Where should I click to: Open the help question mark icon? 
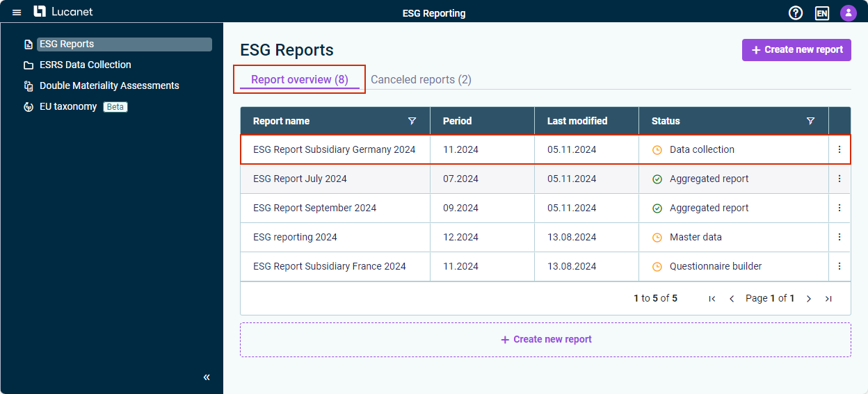pyautogui.click(x=796, y=13)
